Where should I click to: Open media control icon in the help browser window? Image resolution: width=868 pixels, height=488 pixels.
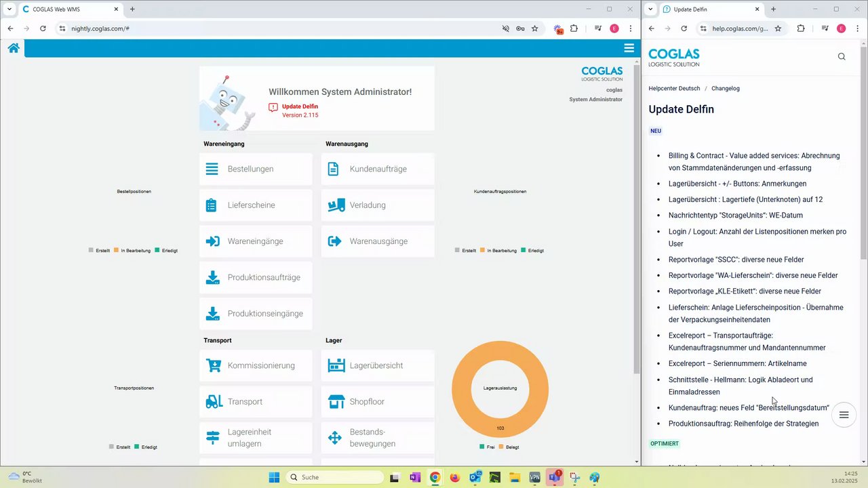pyautogui.click(x=825, y=28)
